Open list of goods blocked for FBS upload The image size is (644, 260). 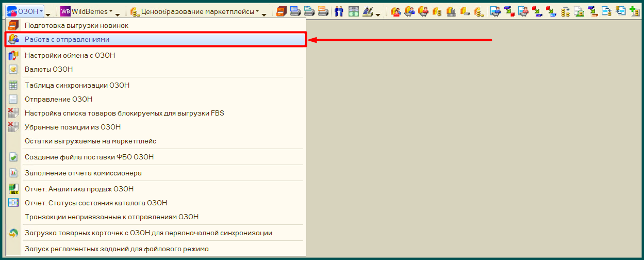tap(155, 113)
